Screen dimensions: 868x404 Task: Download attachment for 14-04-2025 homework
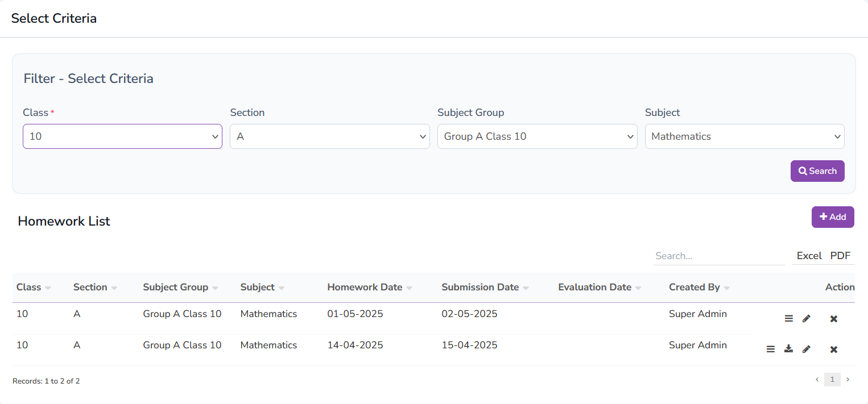click(x=788, y=349)
